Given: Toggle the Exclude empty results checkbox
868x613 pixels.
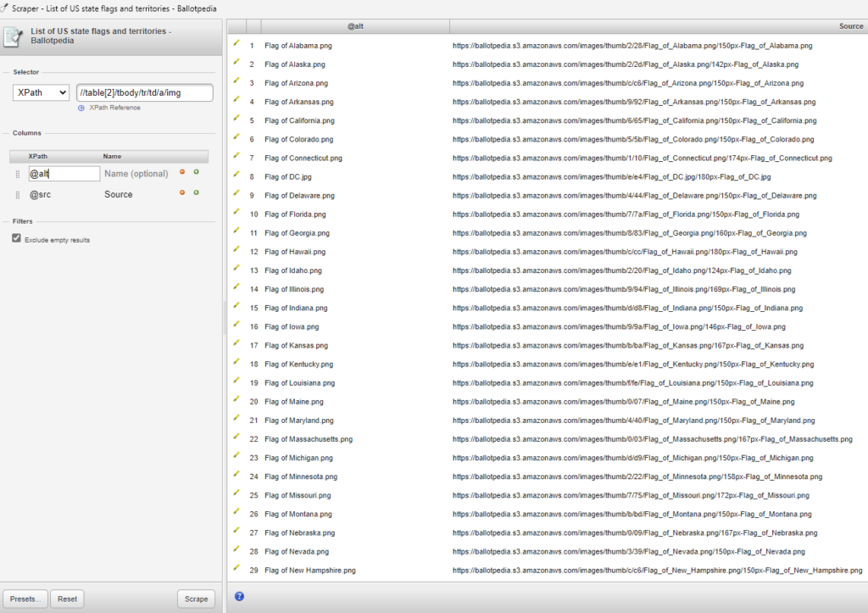Looking at the screenshot, I should (x=18, y=237).
